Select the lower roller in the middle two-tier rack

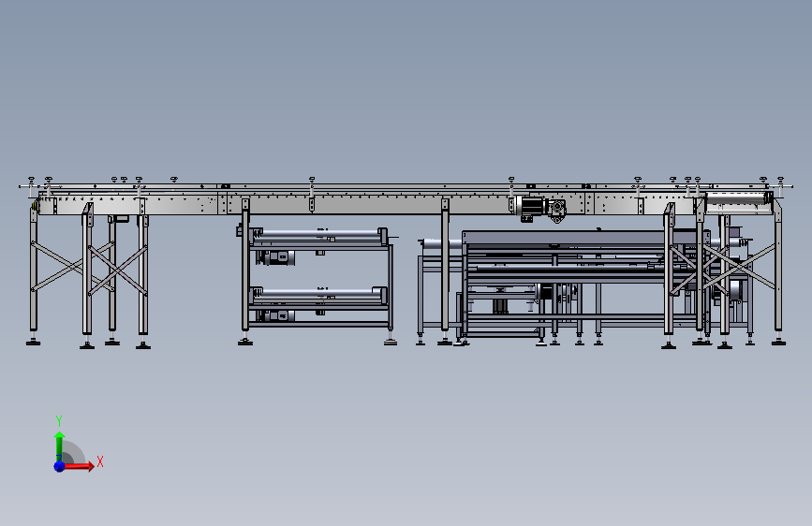click(x=318, y=294)
